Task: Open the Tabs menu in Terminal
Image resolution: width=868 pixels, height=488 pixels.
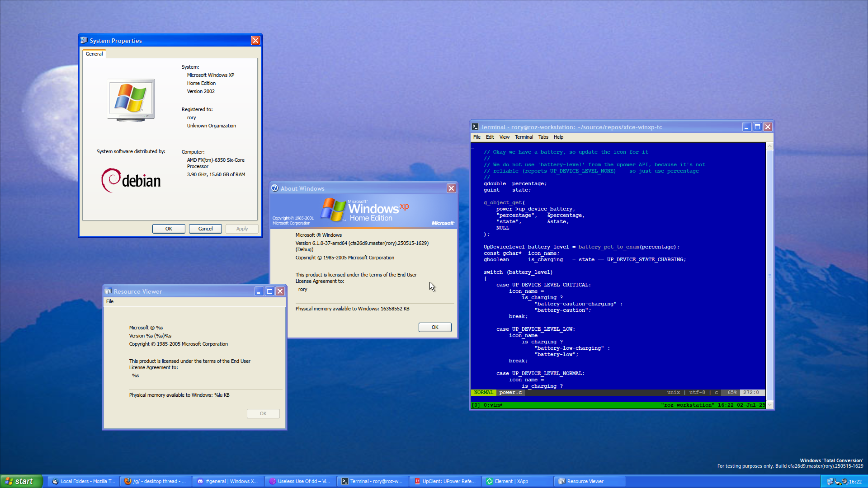Action: 543,137
